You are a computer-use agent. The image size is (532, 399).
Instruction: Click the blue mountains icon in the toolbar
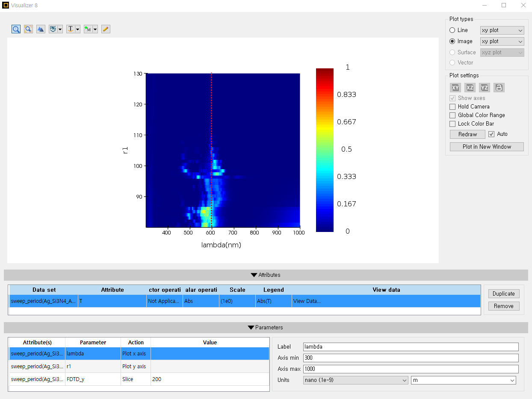coord(41,29)
